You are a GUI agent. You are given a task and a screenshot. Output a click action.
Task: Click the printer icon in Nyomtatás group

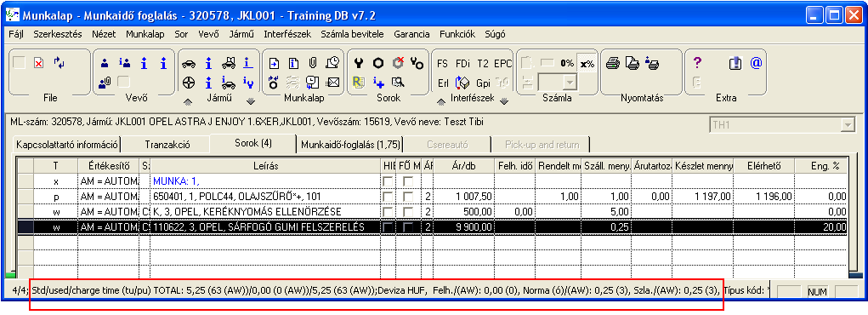(x=612, y=64)
